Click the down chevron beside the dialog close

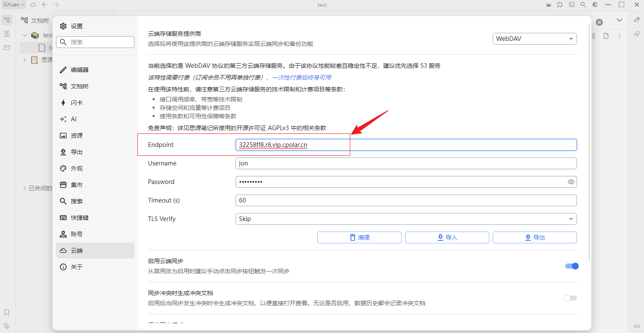(x=619, y=20)
